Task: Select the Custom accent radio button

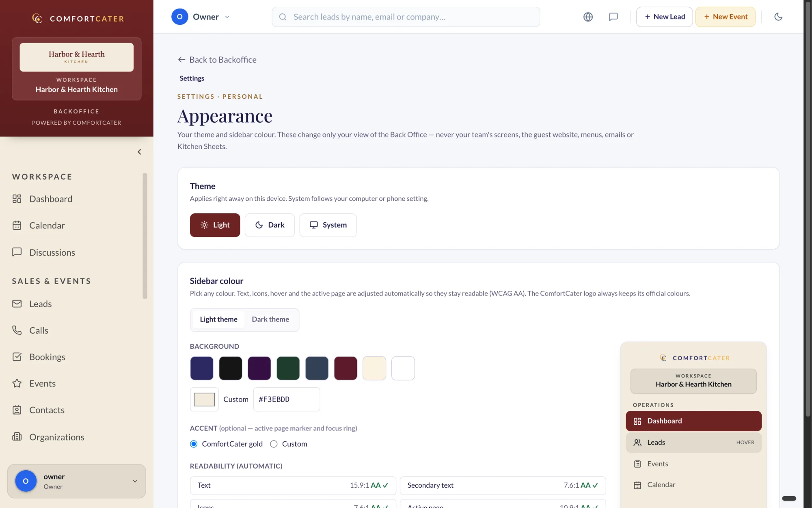Action: coord(274,444)
